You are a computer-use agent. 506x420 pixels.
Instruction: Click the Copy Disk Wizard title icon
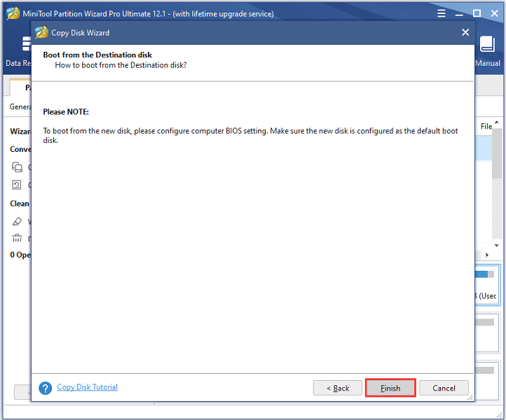tap(41, 33)
